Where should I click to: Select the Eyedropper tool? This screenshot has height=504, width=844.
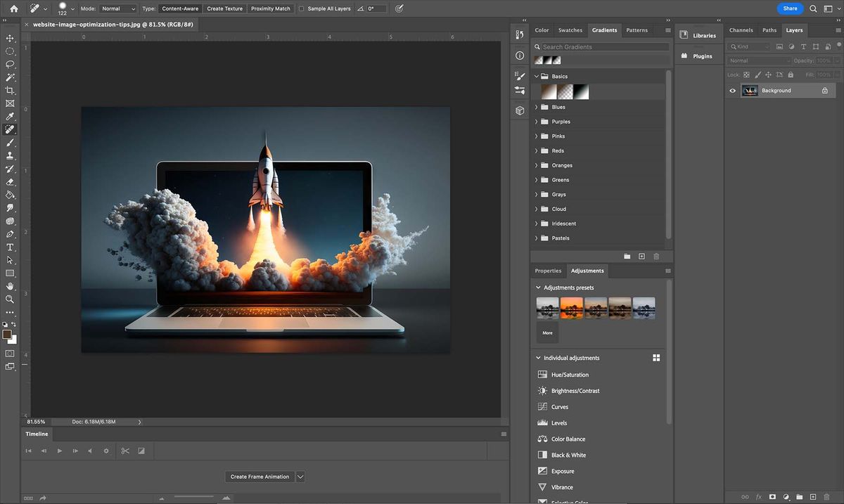tap(10, 117)
